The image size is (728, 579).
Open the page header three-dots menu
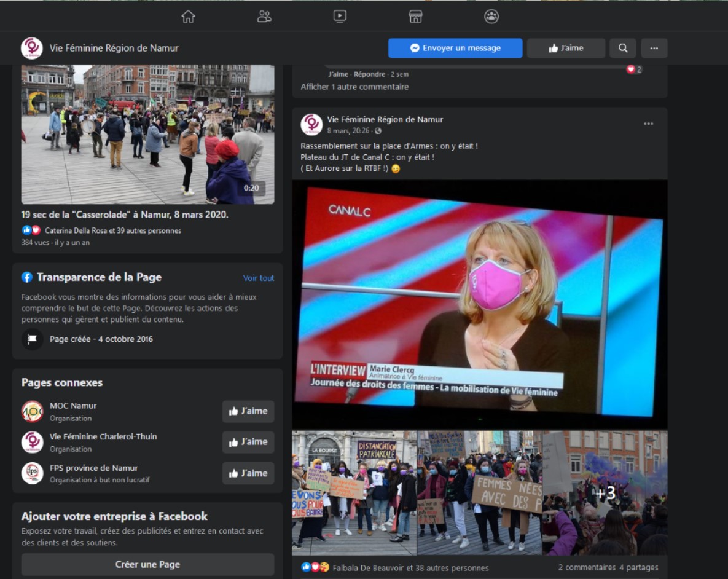click(x=654, y=48)
